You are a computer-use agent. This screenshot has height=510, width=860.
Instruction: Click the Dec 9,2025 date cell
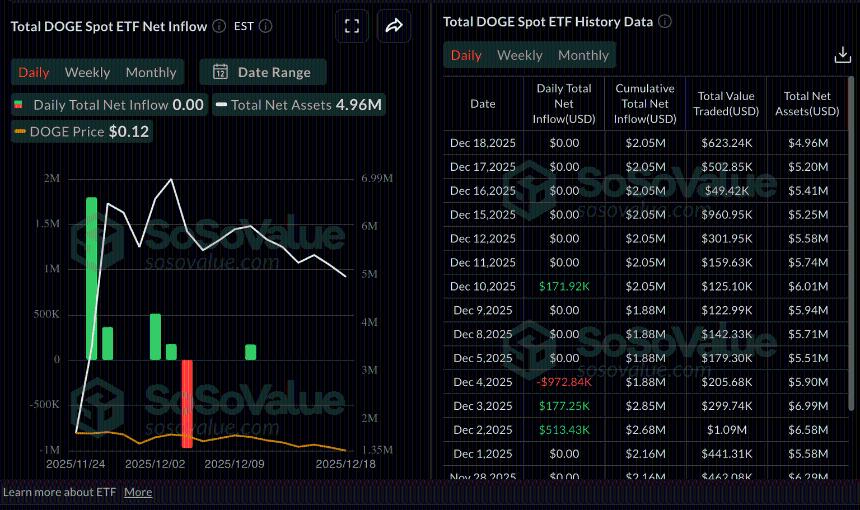pos(483,310)
